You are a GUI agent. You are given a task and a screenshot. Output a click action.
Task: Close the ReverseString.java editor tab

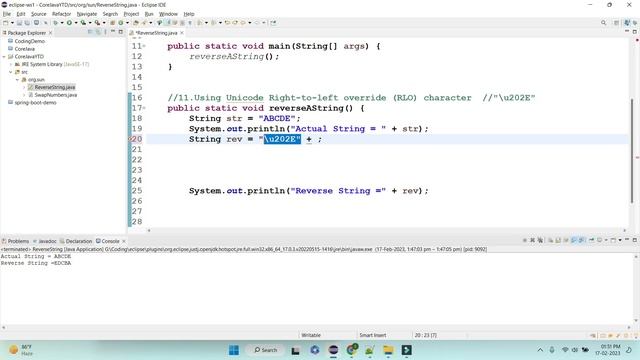[182, 33]
